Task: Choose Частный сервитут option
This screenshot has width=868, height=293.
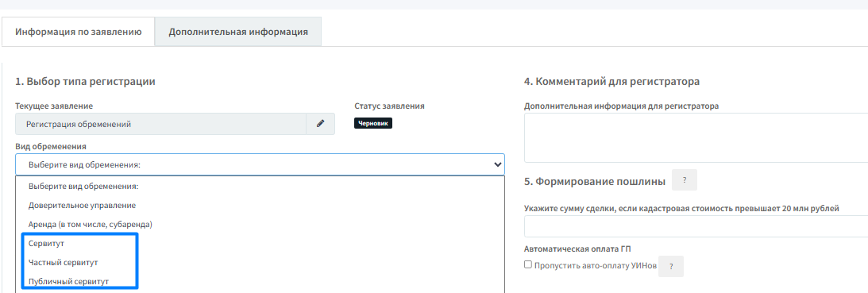Action: coord(260,262)
